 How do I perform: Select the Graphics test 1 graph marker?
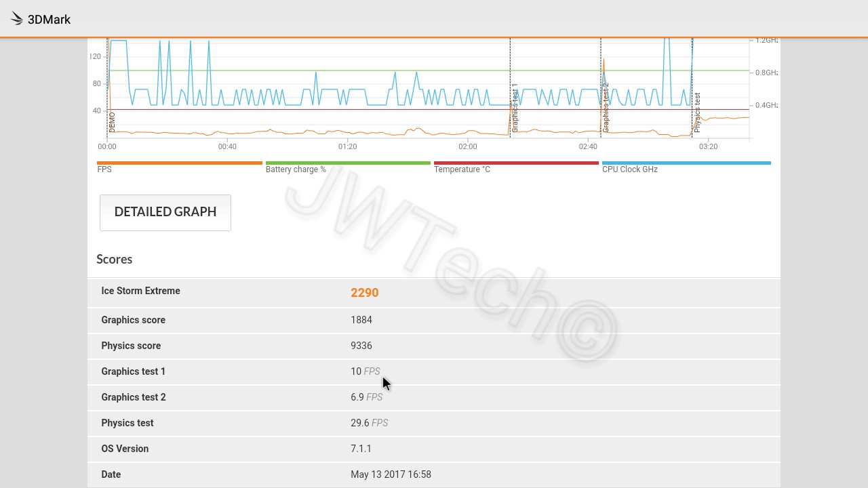[515, 108]
